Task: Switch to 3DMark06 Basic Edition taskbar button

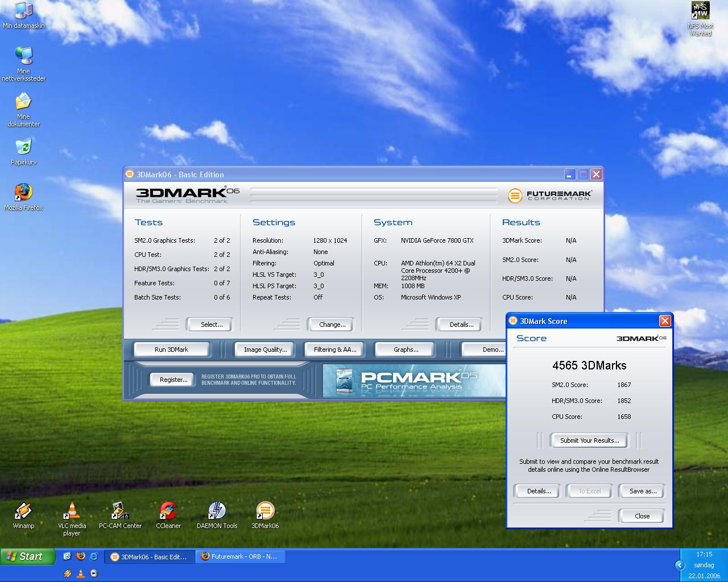Action: pos(150,556)
